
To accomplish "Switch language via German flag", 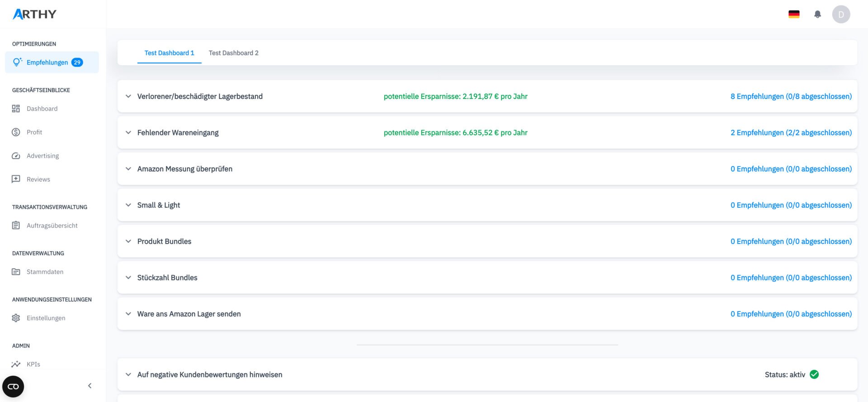I will [794, 14].
